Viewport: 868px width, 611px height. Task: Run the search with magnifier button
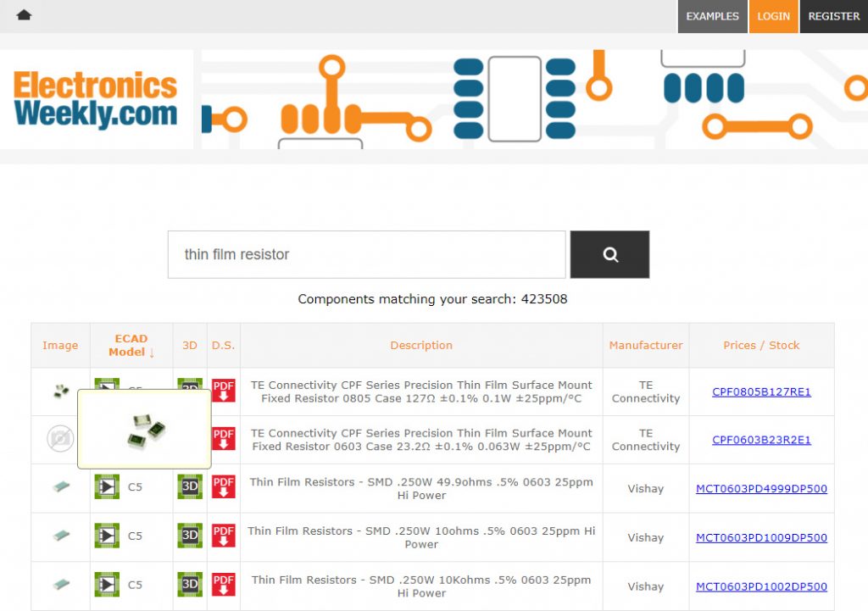pos(609,254)
